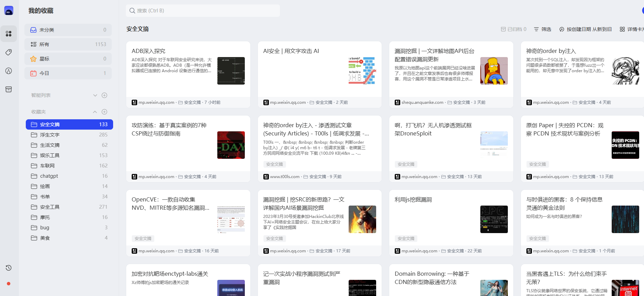This screenshot has height=296, width=644.
Task: Open the 神奇的order by注入 article title
Action: [x=551, y=51]
